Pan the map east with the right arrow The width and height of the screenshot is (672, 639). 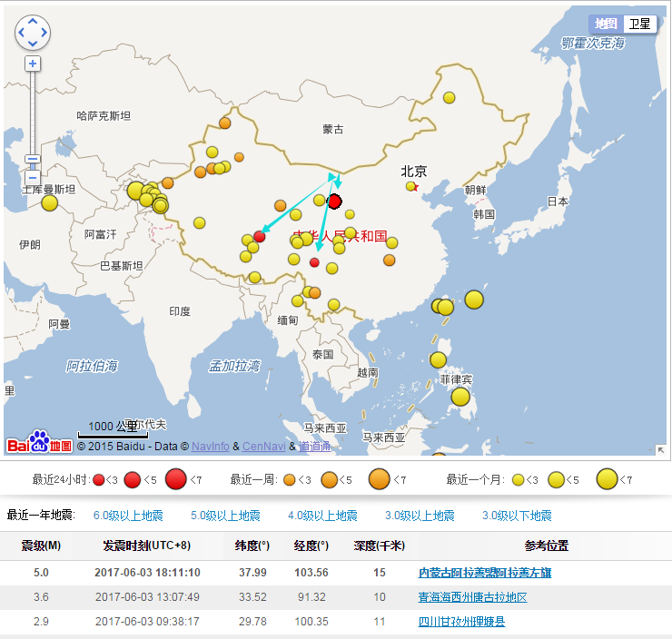tap(44, 32)
